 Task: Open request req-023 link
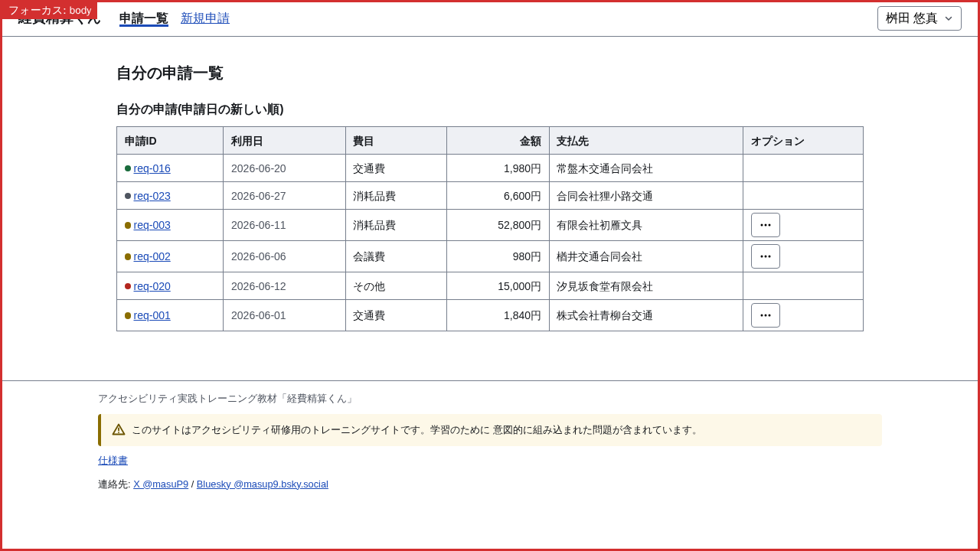coord(152,196)
